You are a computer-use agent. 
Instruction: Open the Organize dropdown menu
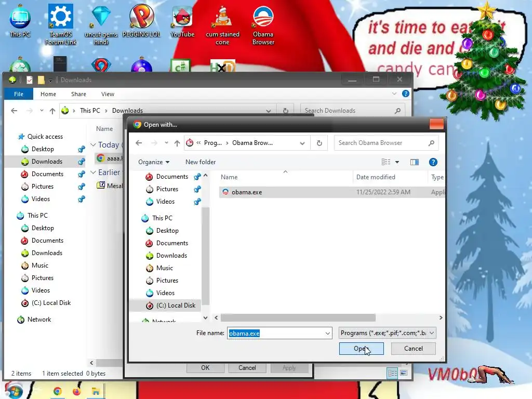154,162
